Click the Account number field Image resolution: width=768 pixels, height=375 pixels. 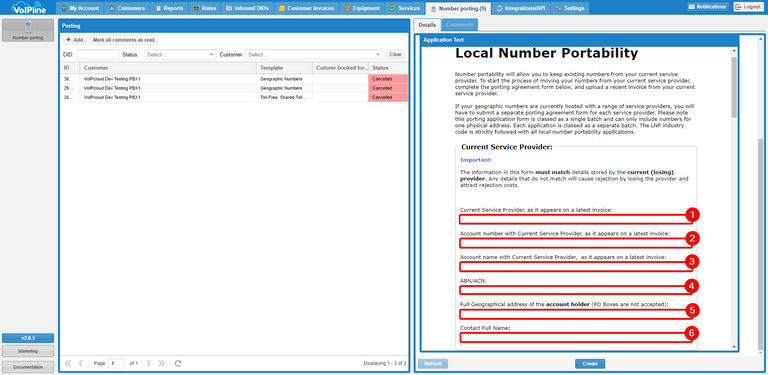point(576,243)
